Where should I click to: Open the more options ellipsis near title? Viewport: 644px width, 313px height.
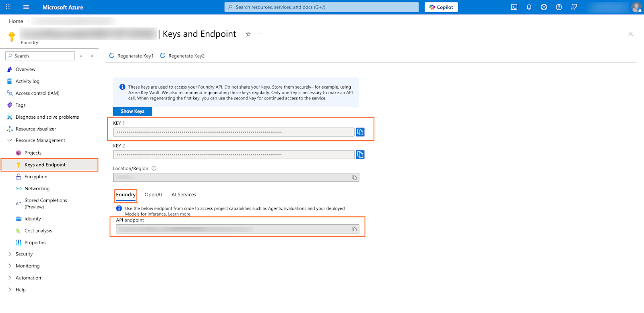tap(260, 34)
